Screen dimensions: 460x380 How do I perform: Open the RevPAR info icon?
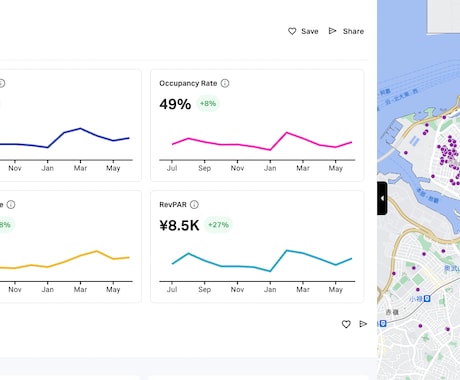pyautogui.click(x=194, y=205)
